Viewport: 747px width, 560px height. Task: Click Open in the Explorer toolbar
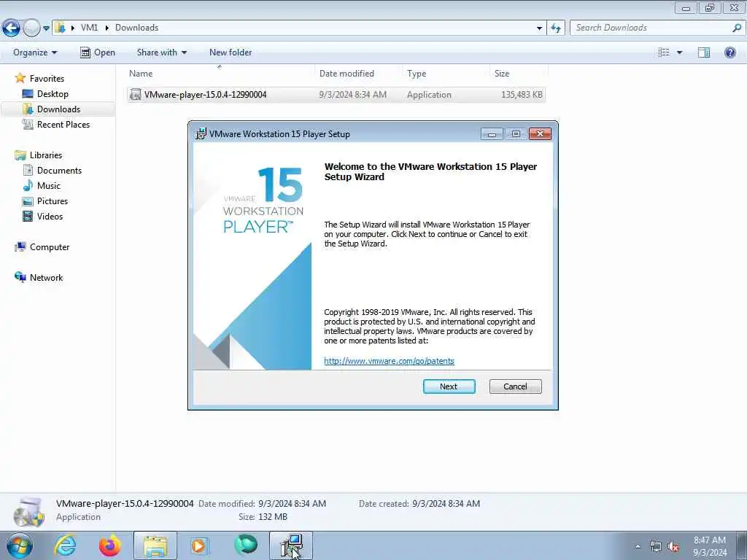[x=98, y=52]
